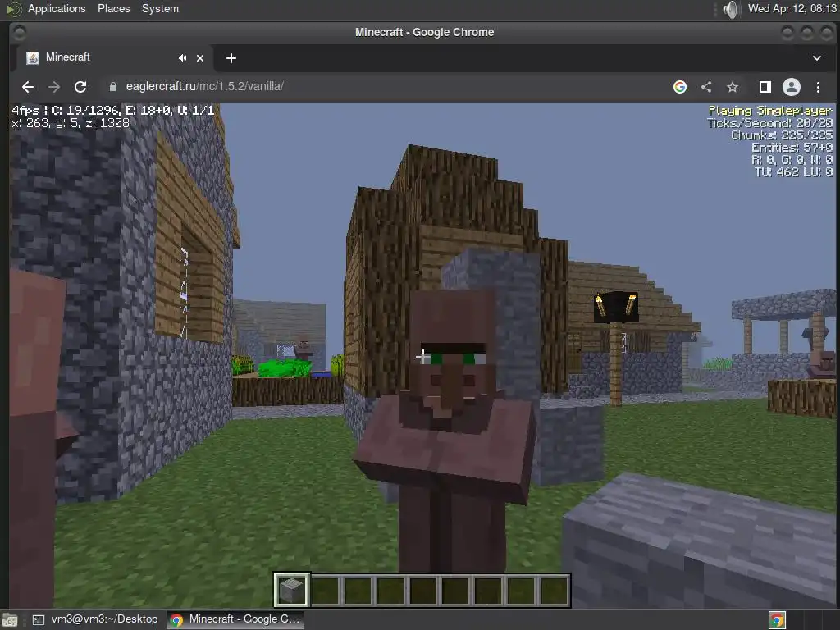The width and height of the screenshot is (840, 630).
Task: Reload the Minecraft page
Action: pos(80,87)
